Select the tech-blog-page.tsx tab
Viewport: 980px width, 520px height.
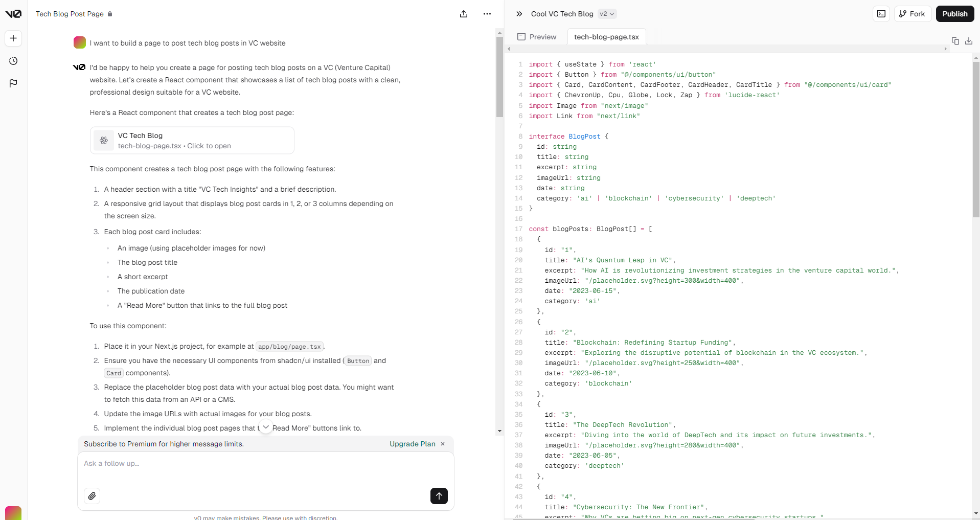pyautogui.click(x=606, y=37)
